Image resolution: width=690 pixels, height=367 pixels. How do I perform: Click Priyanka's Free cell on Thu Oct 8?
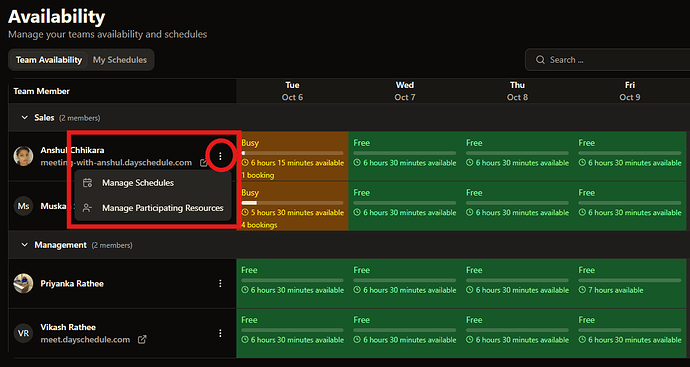(x=518, y=283)
